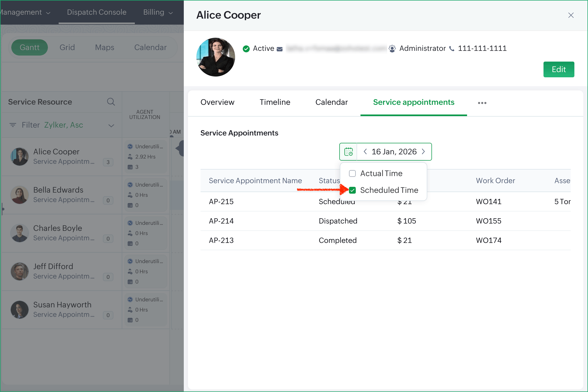
Task: Click Alice Cooper's profile photo
Action: 216,57
